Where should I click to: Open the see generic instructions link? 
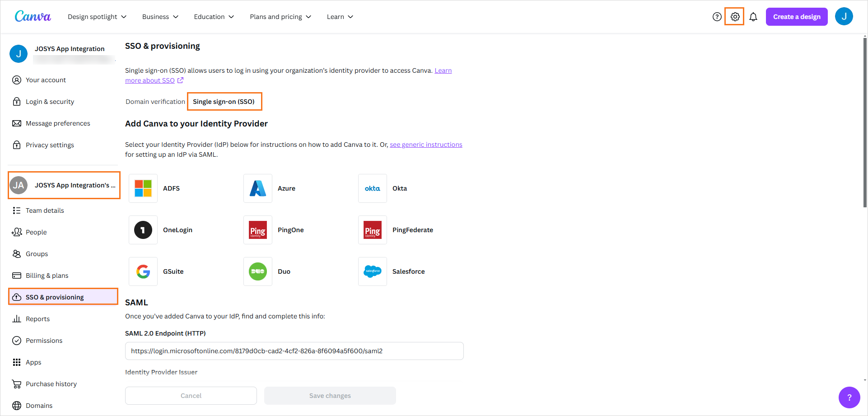426,145
